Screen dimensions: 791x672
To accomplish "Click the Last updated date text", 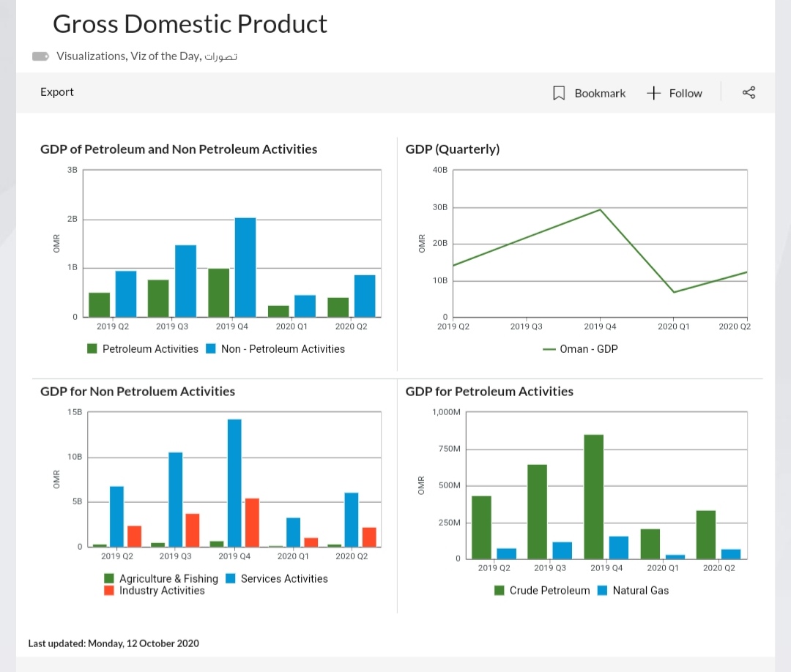I will [x=114, y=643].
